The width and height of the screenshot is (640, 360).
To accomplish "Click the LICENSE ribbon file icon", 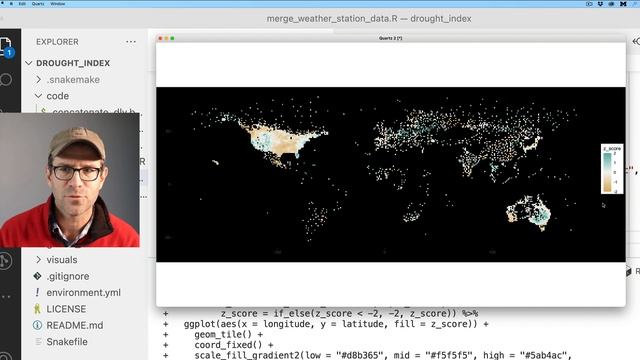I will pyautogui.click(x=38, y=309).
